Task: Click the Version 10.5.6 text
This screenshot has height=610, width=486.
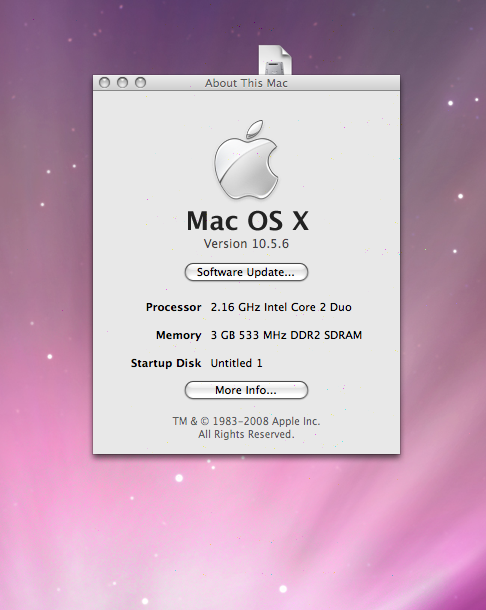Action: pos(246,244)
